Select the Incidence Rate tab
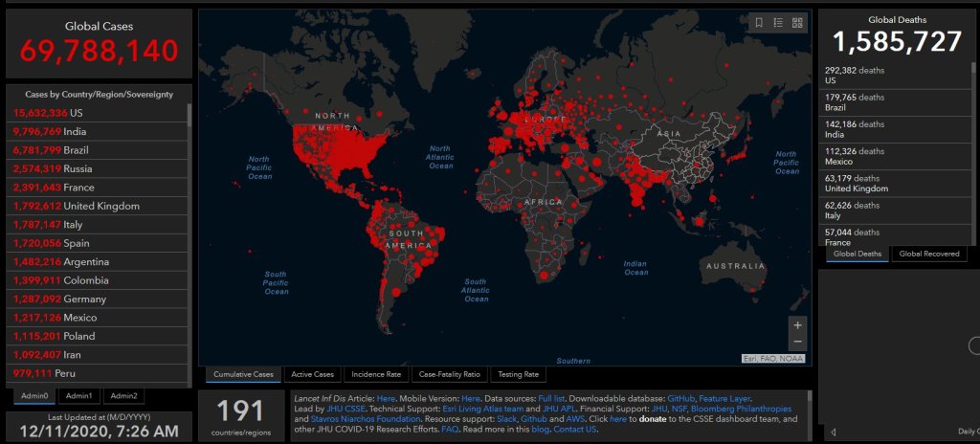This screenshot has height=444, width=980. point(376,374)
